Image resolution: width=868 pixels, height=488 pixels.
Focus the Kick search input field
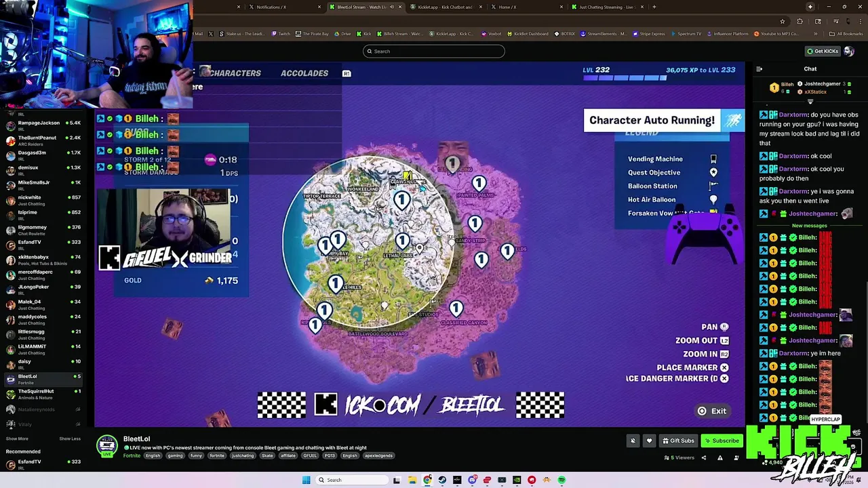click(434, 51)
